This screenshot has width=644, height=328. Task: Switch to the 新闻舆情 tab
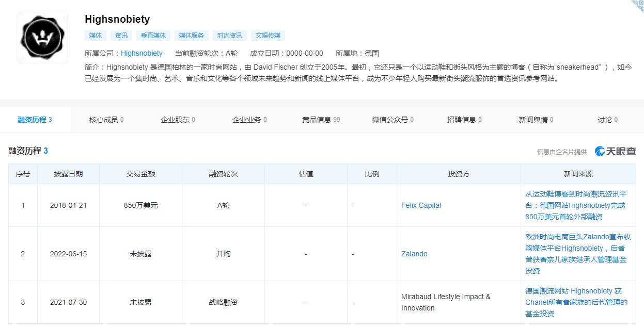(x=536, y=120)
